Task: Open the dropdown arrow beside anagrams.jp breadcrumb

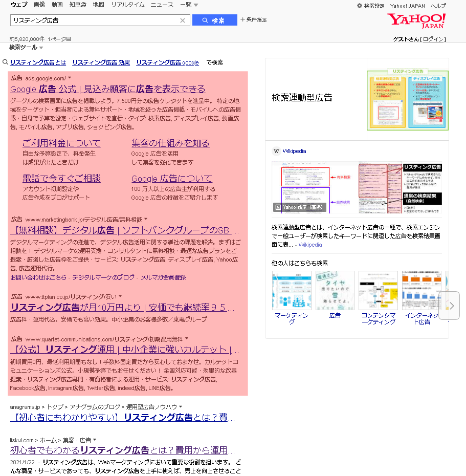Action: point(181,406)
